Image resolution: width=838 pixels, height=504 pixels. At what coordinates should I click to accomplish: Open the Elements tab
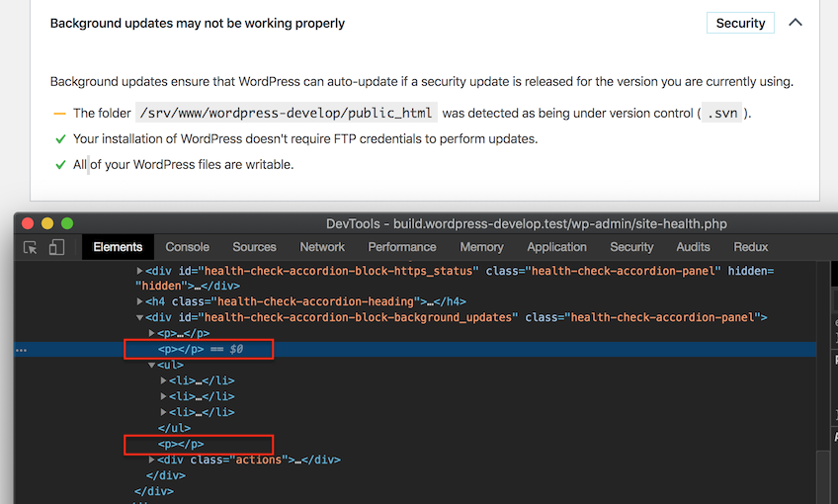[x=118, y=247]
